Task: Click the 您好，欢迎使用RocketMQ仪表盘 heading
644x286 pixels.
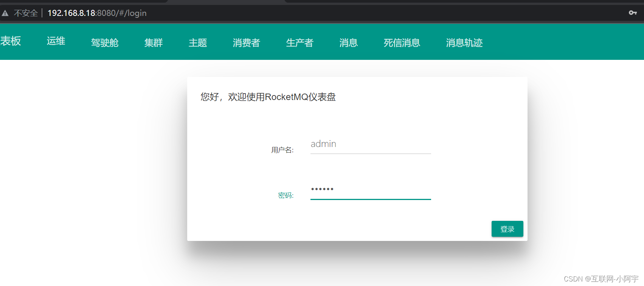Action: [x=268, y=97]
